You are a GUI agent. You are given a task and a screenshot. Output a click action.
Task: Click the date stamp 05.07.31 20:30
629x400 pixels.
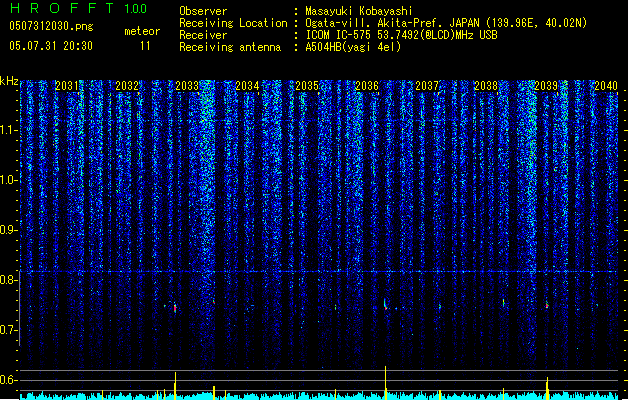pos(51,46)
